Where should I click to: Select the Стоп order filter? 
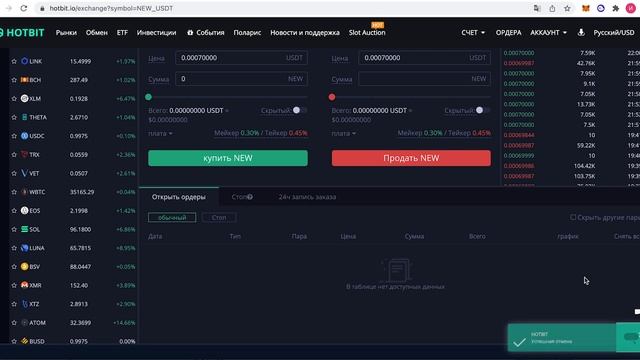[x=219, y=218]
